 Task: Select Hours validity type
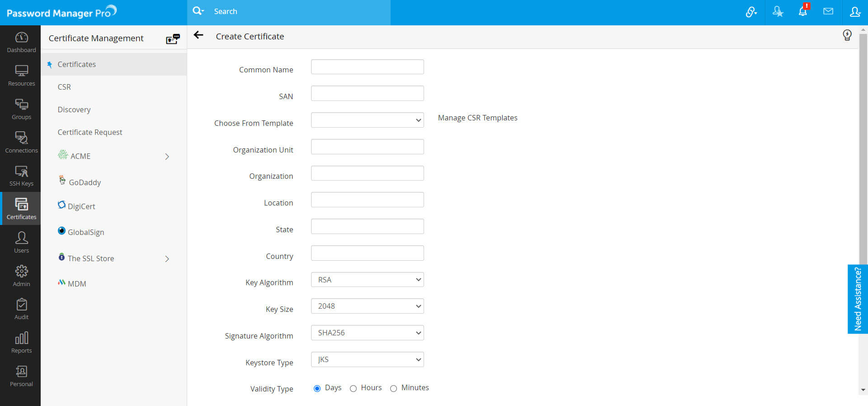(x=353, y=388)
